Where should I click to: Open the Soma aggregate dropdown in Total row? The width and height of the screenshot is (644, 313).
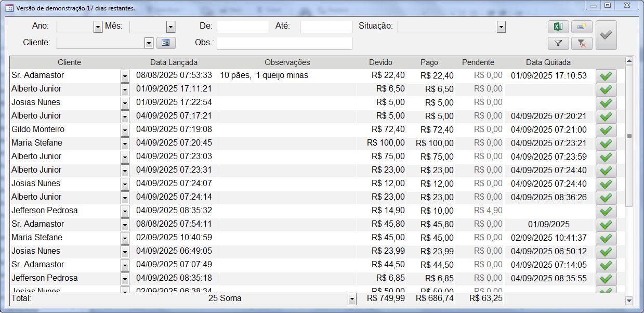(352, 299)
